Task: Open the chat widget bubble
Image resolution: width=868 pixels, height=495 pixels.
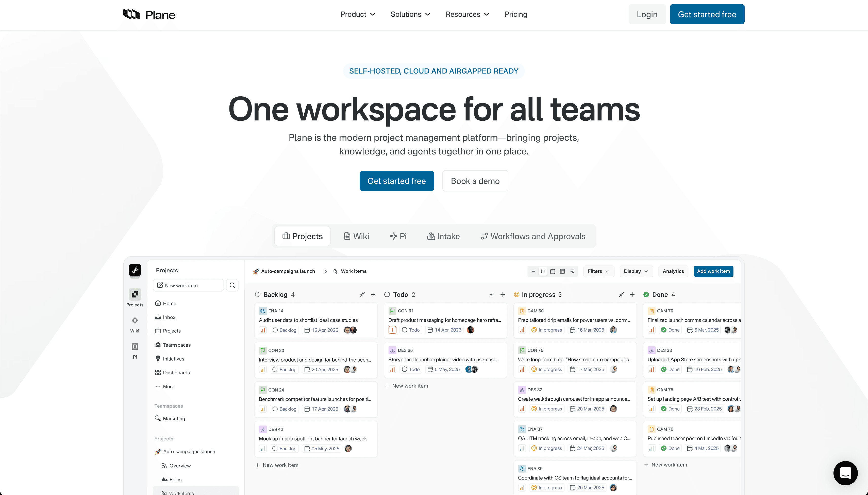Action: pyautogui.click(x=846, y=473)
